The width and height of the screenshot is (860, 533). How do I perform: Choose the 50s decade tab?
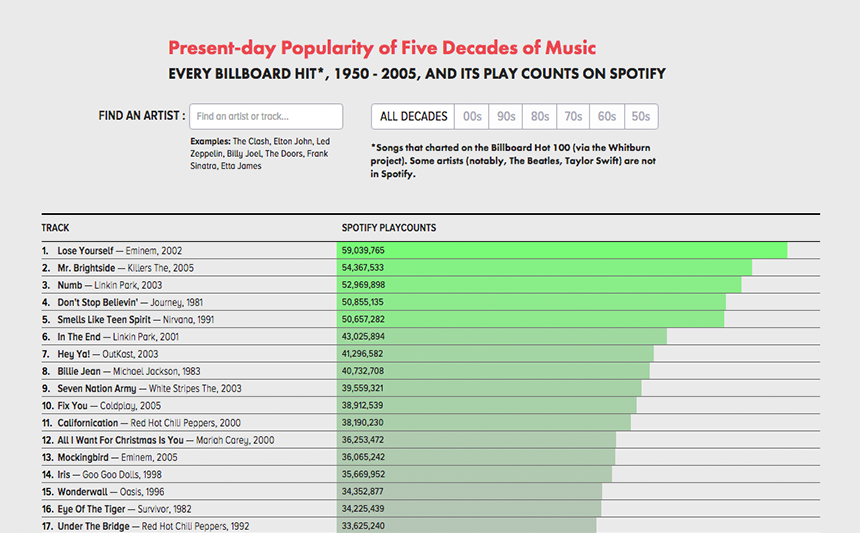[x=641, y=116]
